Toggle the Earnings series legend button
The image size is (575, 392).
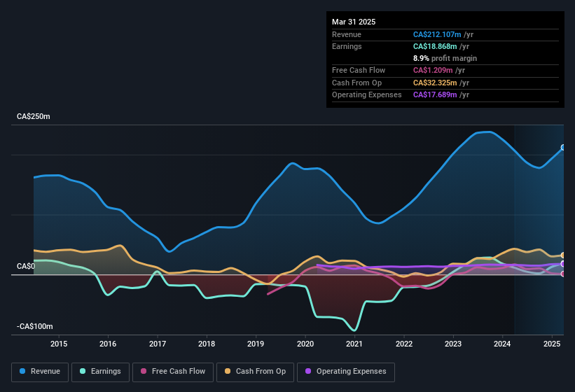pyautogui.click(x=100, y=372)
